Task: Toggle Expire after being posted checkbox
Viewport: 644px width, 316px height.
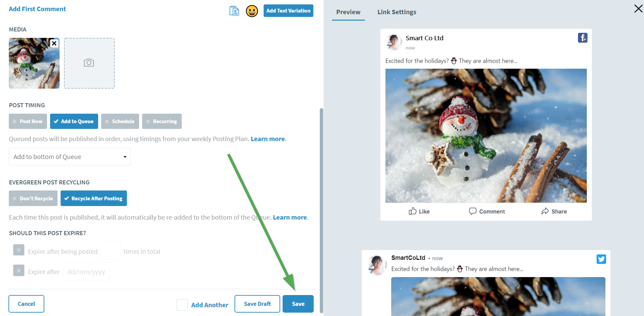Action: [19, 250]
